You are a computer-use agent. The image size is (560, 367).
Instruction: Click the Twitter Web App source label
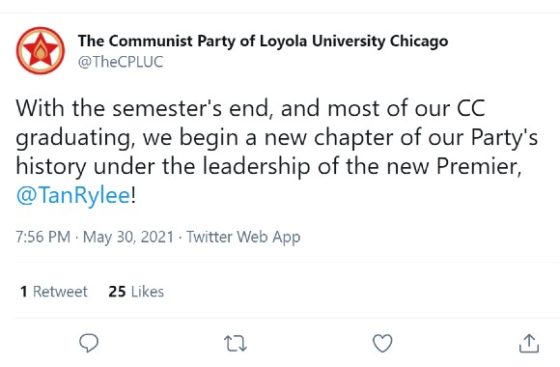click(243, 237)
